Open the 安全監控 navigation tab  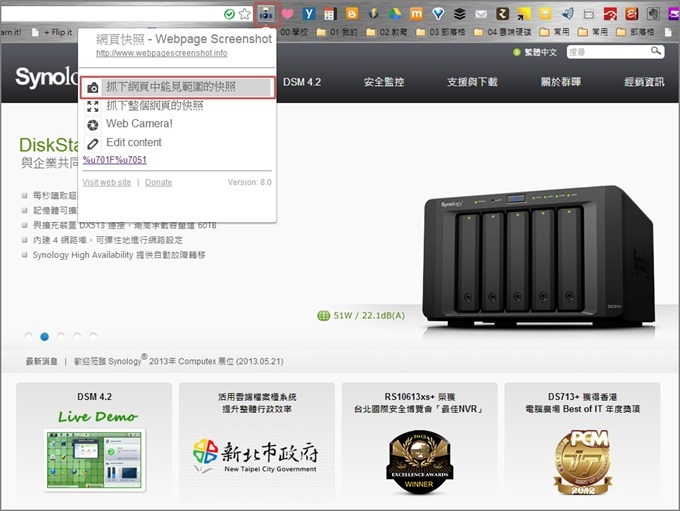(384, 82)
